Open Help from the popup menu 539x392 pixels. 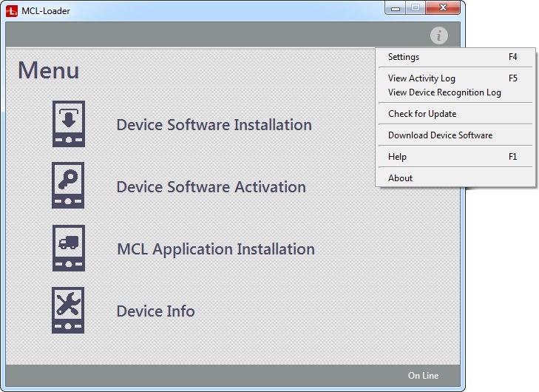(397, 157)
